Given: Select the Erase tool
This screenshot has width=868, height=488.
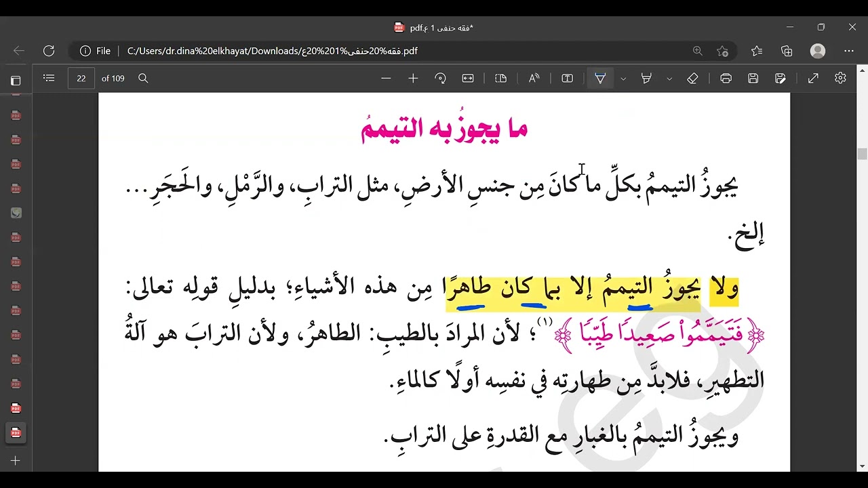Looking at the screenshot, I should click(692, 79).
